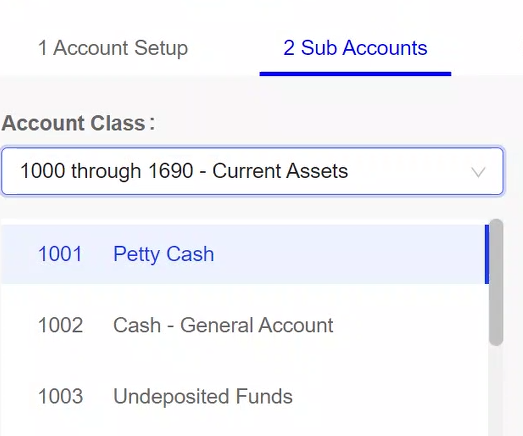Viewport: 523px width, 436px height.
Task: Click account number 1003
Action: pos(60,396)
